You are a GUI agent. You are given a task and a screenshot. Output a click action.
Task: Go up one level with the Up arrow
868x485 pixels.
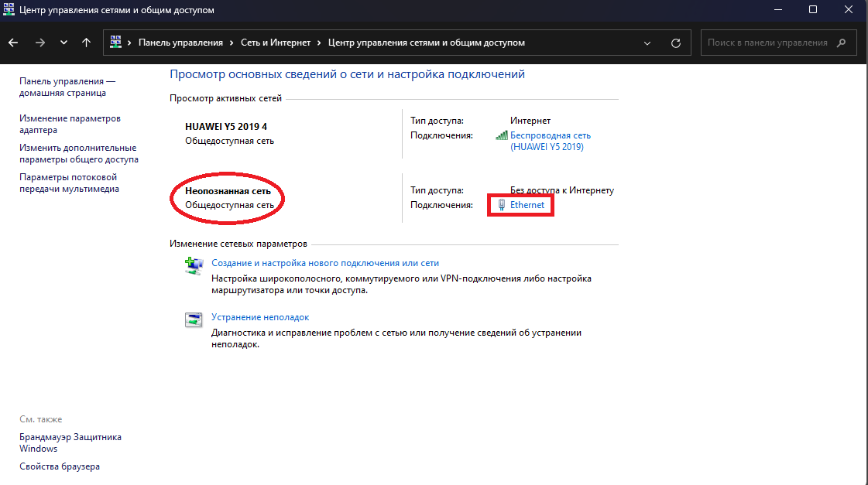click(86, 43)
